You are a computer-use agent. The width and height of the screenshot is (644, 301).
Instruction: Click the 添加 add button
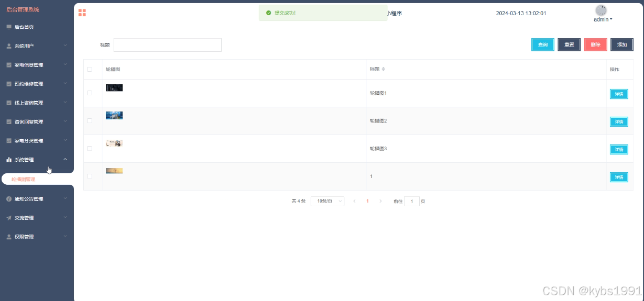[622, 45]
